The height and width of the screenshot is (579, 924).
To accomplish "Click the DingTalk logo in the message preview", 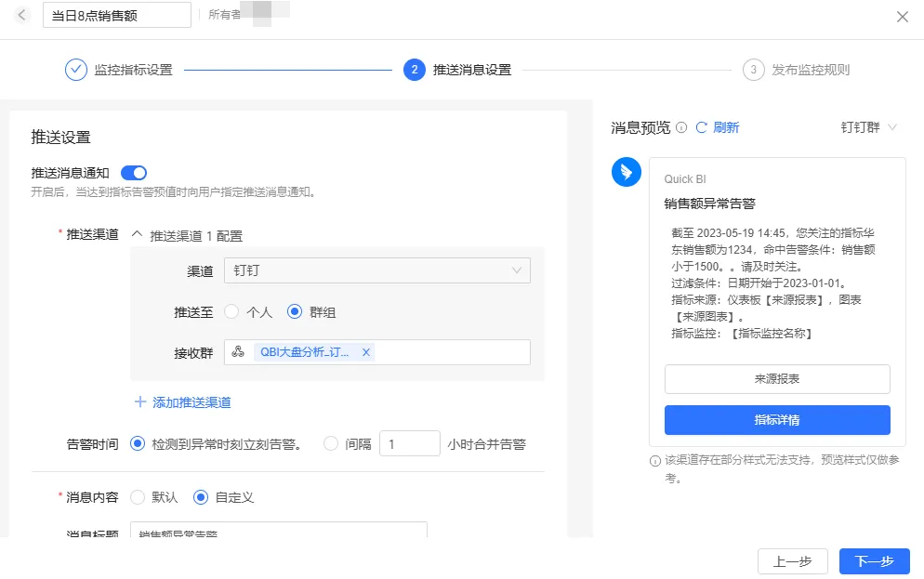I will 626,172.
